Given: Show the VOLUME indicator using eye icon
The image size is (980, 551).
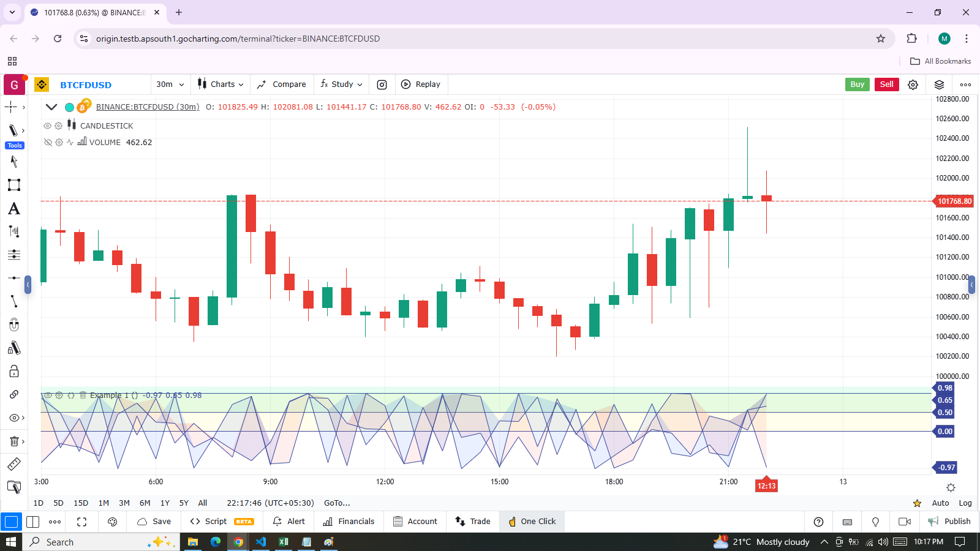Looking at the screenshot, I should point(47,142).
